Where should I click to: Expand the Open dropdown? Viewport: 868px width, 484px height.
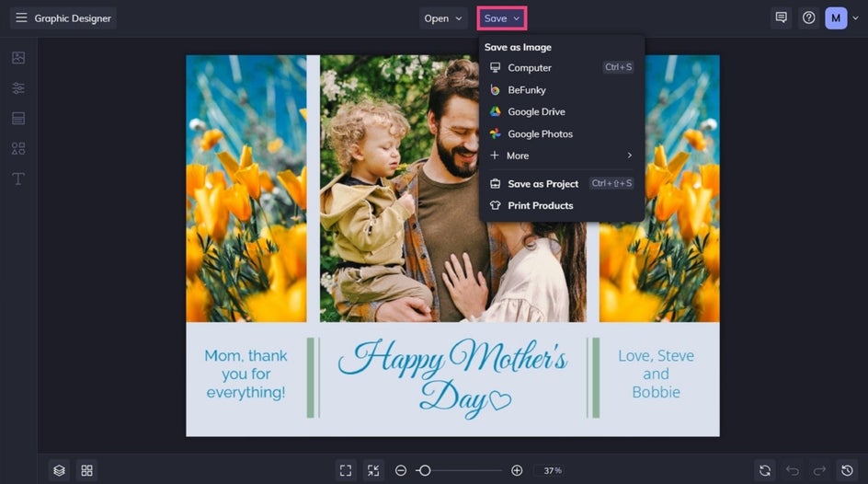[443, 18]
